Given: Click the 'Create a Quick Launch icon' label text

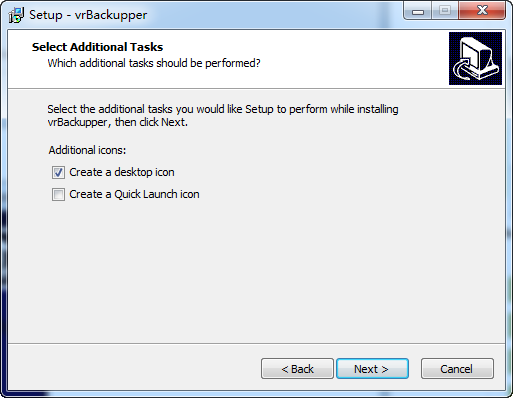Looking at the screenshot, I should coord(134,194).
